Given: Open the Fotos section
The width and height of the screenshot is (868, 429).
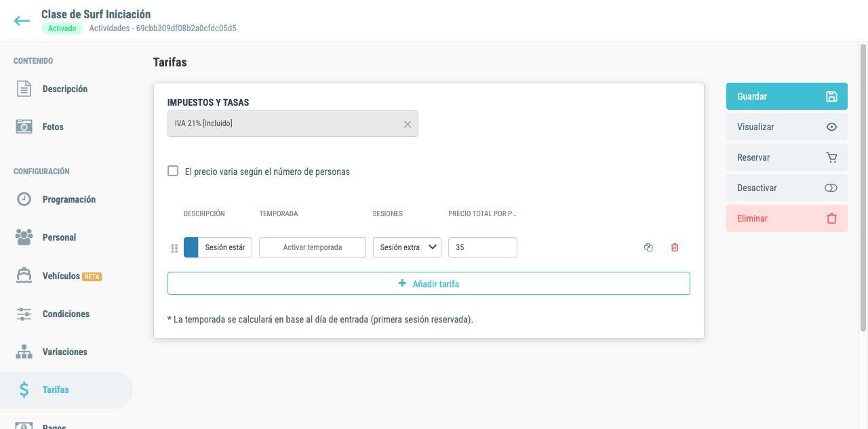Looking at the screenshot, I should coord(66,127).
